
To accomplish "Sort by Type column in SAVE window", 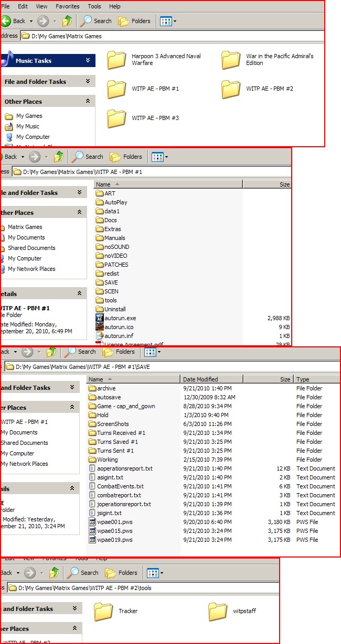I will 317,379.
